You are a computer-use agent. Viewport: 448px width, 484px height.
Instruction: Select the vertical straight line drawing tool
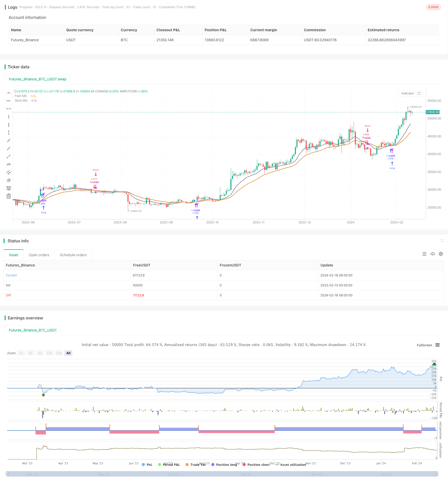[9, 117]
